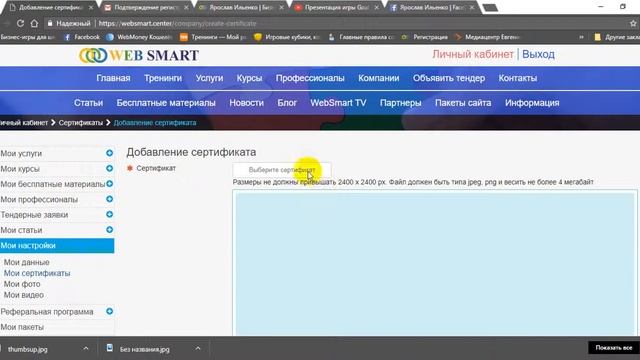This screenshot has height=360, width=640.
Task: Close the Подтверждение регистрации tab
Action: pos(186,8)
